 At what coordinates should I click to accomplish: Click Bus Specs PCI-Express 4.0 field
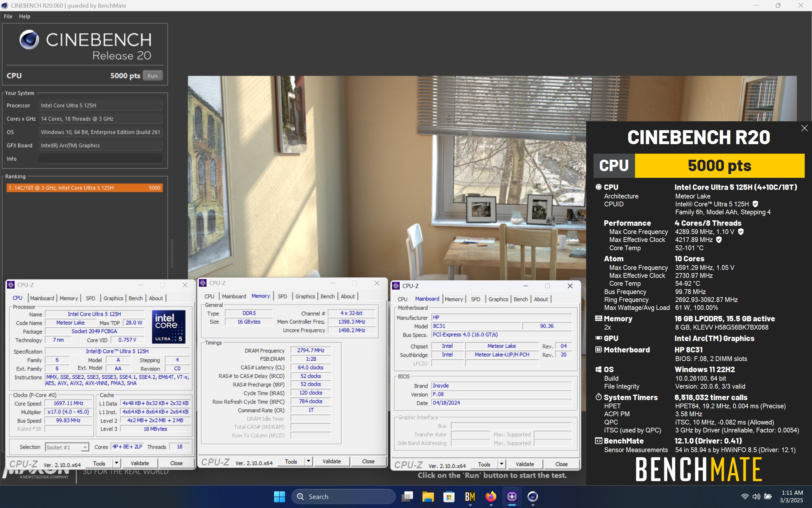501,335
